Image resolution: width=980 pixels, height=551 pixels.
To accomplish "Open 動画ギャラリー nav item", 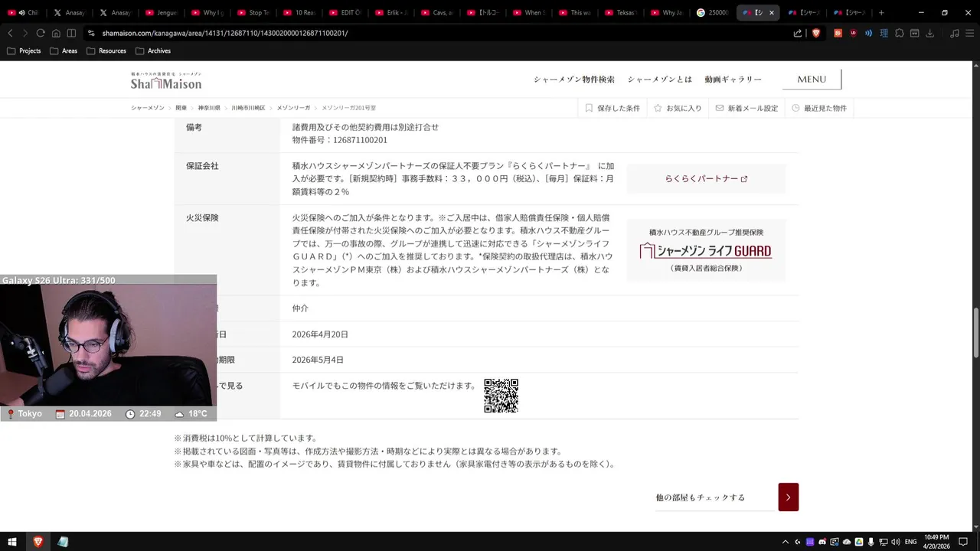I will [733, 80].
